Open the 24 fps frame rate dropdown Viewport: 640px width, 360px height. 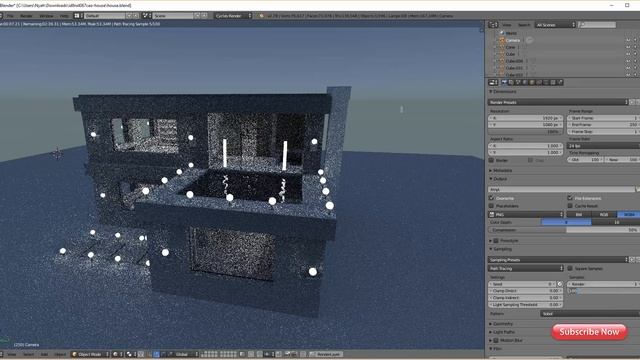[x=603, y=146]
